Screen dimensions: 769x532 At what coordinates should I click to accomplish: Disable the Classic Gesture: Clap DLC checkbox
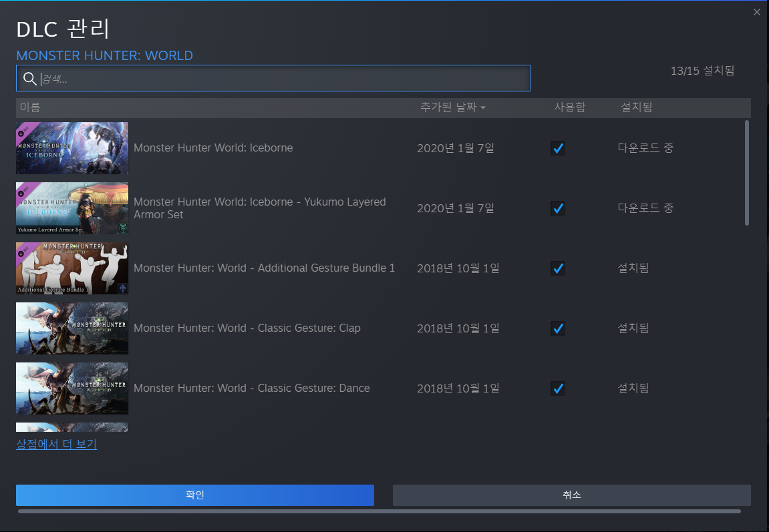pyautogui.click(x=558, y=328)
